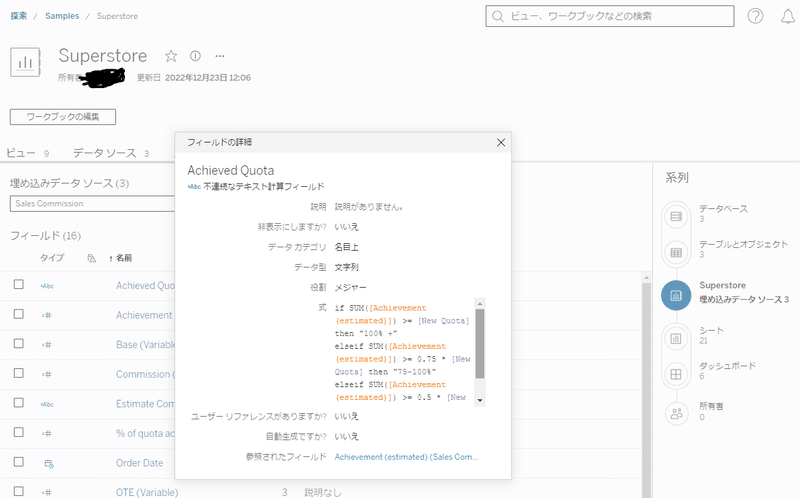The width and height of the screenshot is (800, 498).
Task: Click the number type icon for % of quota row
Action: click(47, 434)
